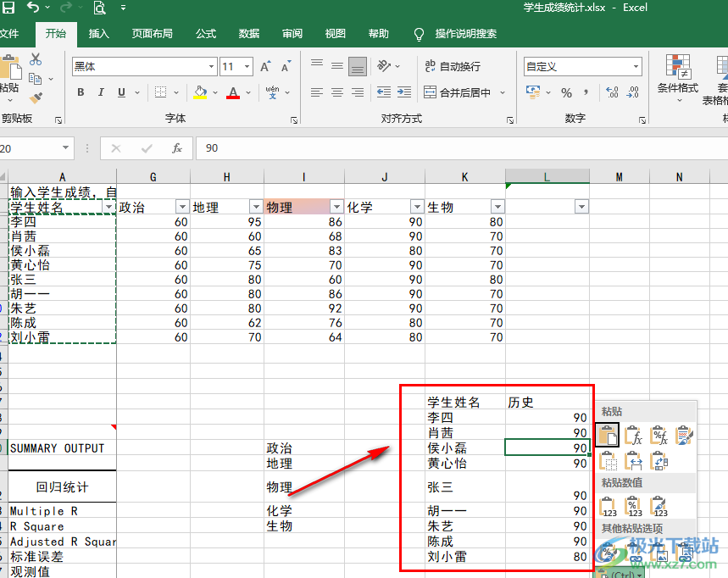The image size is (728, 578).
Task: Choose Keep Source Formatting paste option
Action: [684, 436]
